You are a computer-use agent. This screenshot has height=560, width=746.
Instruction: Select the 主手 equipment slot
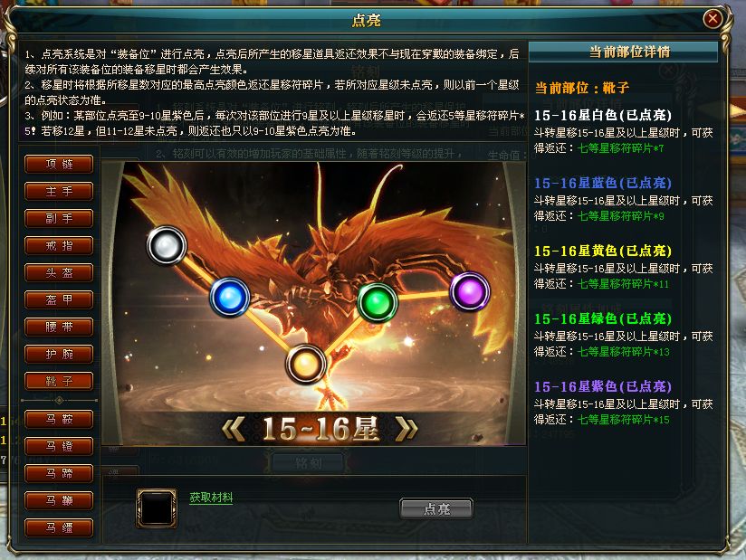(59, 191)
